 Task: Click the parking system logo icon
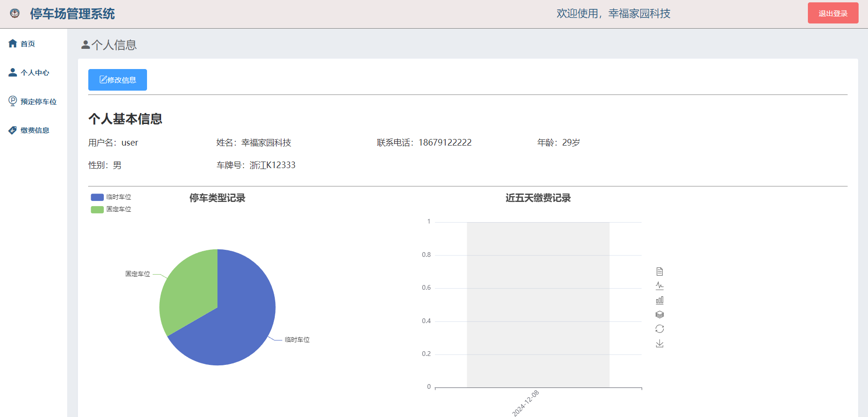click(x=15, y=14)
